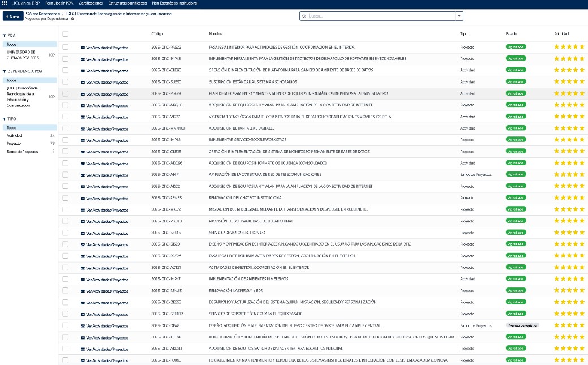Click the funnel icon next to TIPO
Screen dimensions: 588x365
[4, 119]
